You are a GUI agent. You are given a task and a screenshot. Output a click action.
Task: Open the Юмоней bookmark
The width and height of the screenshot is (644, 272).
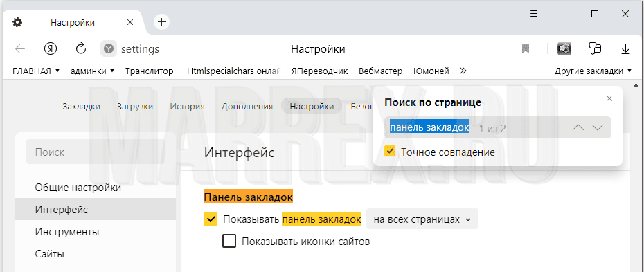click(431, 71)
